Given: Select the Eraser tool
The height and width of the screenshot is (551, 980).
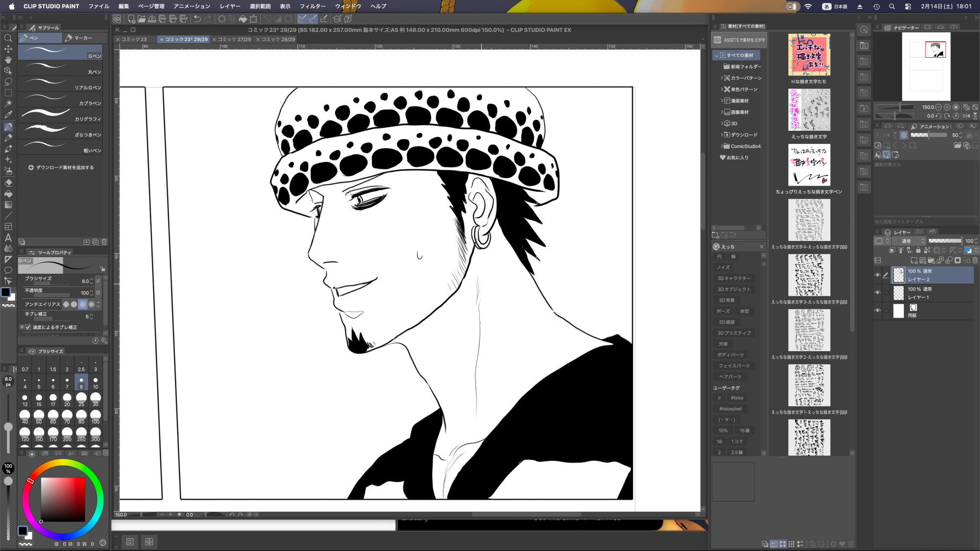Looking at the screenshot, I should (8, 183).
